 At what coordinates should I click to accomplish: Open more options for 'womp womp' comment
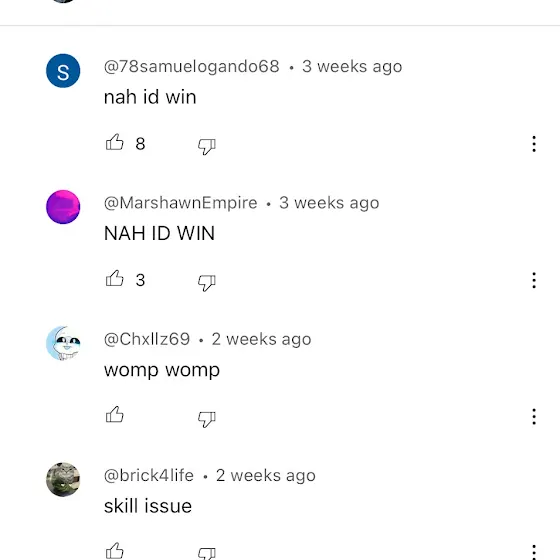click(x=534, y=416)
